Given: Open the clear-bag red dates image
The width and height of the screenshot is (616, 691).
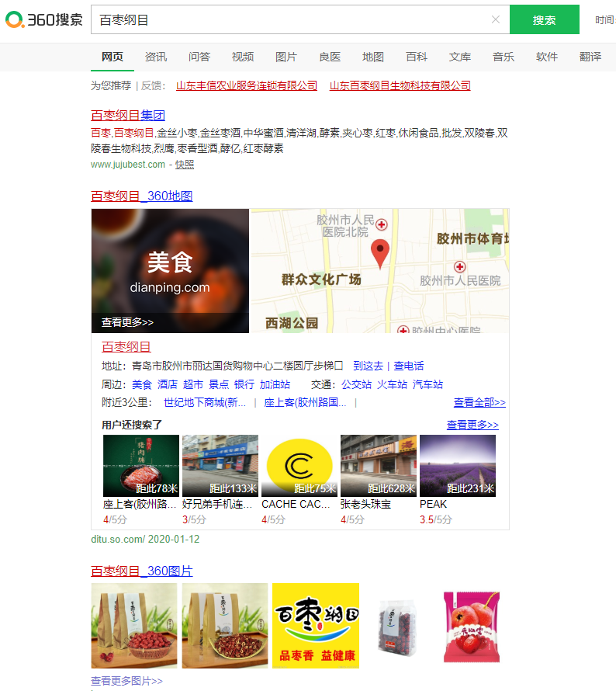Looking at the screenshot, I should [397, 627].
